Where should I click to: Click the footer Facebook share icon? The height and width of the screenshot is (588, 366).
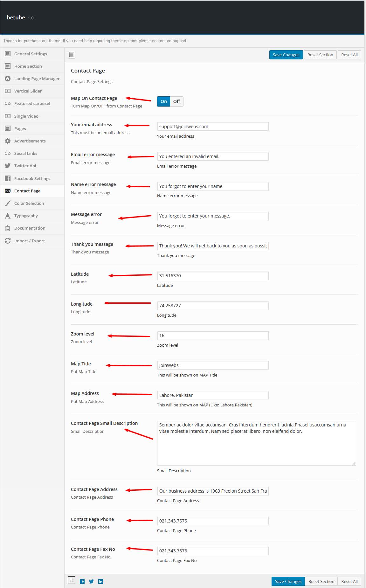pos(82,581)
